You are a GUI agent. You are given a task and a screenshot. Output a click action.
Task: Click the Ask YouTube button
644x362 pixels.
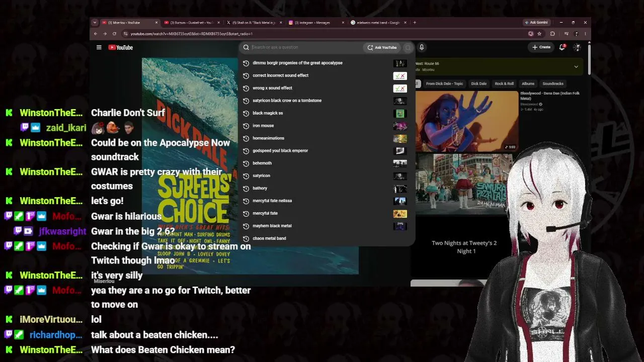click(x=382, y=47)
